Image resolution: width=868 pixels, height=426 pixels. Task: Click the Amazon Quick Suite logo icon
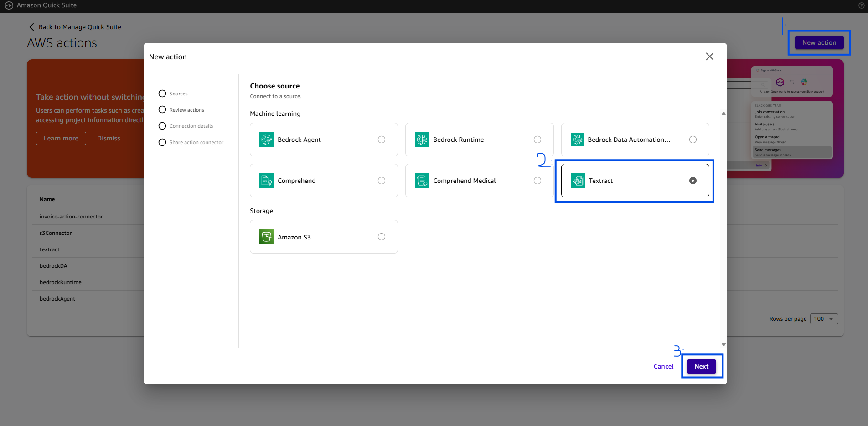pyautogui.click(x=9, y=5)
